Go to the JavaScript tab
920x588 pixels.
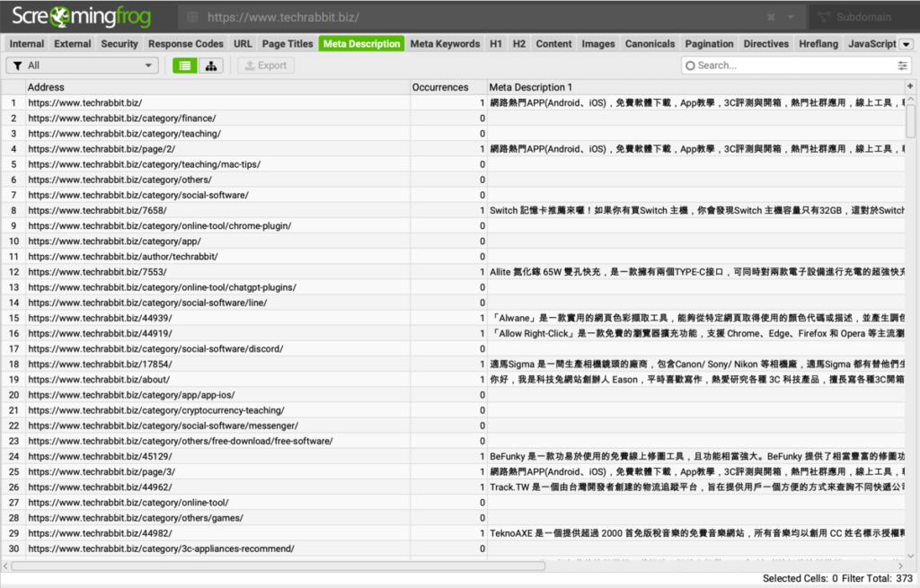(871, 44)
